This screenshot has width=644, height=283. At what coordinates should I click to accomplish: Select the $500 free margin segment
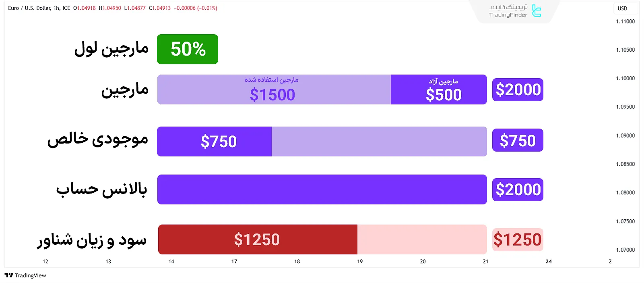click(x=439, y=89)
